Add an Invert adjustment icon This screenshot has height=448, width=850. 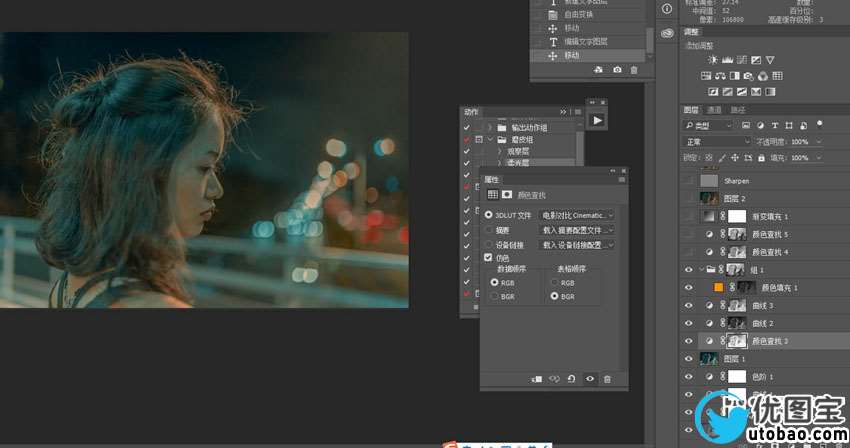pos(713,92)
